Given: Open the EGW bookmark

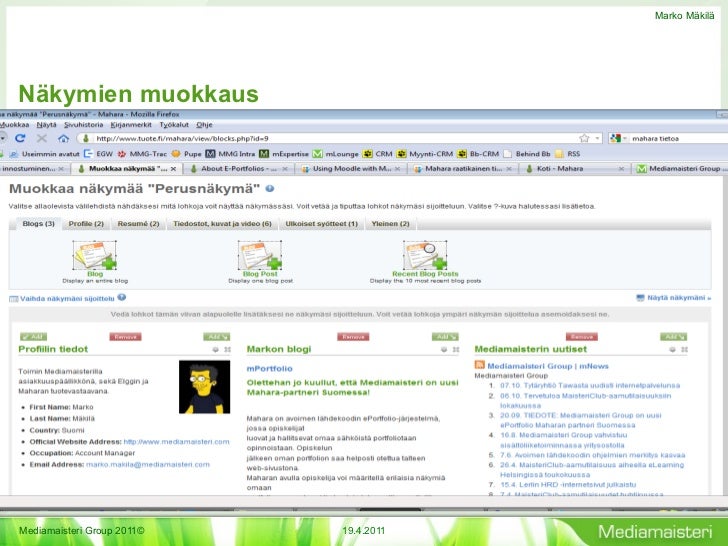Looking at the screenshot, I should 99,154.
